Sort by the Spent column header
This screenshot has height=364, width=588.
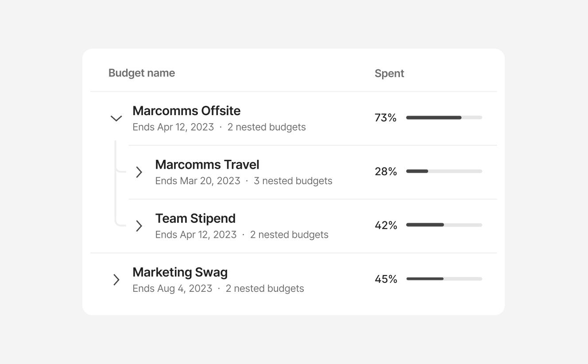pyautogui.click(x=389, y=73)
